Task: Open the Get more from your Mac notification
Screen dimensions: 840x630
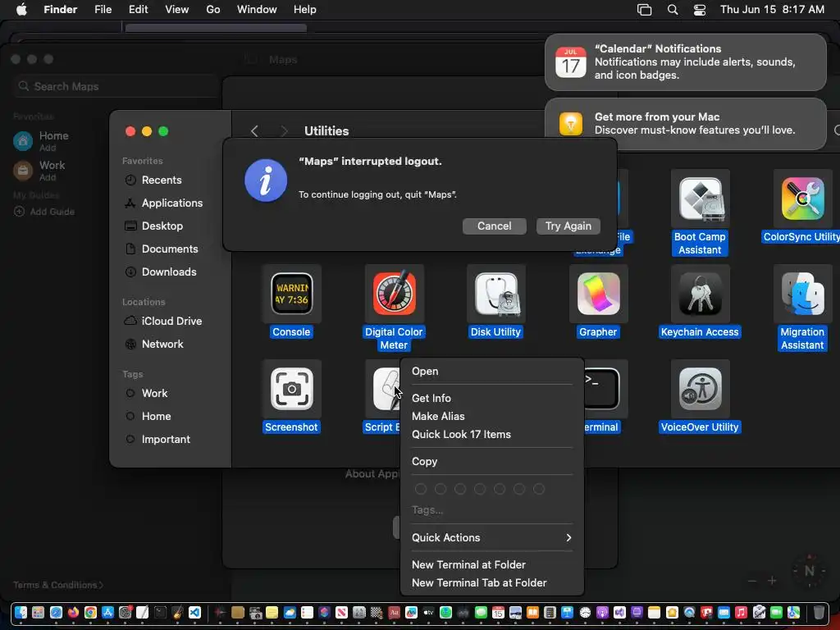Action: pyautogui.click(x=685, y=124)
